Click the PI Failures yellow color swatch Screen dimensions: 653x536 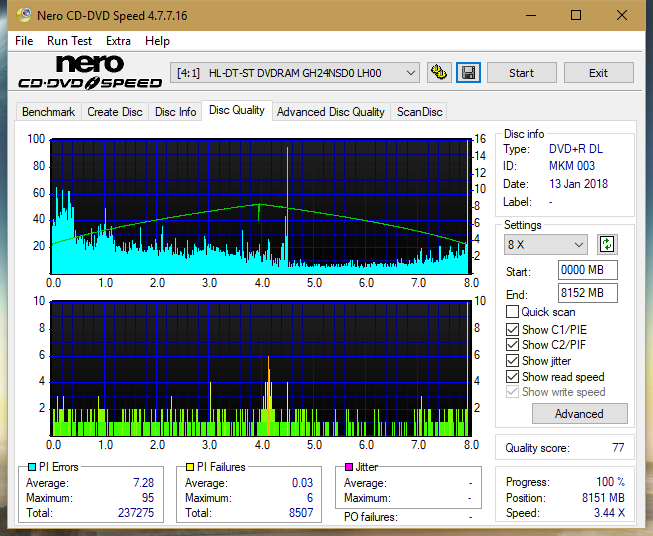190,467
